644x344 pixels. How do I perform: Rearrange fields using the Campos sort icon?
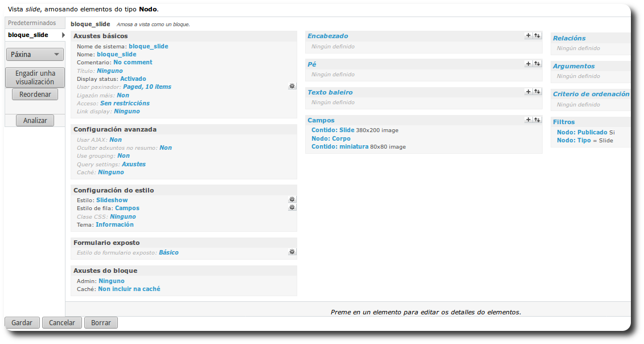(537, 120)
